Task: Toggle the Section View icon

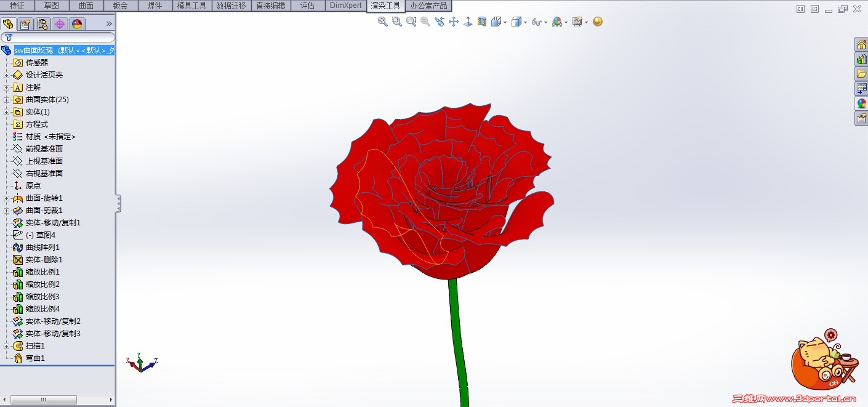Action: pos(482,22)
